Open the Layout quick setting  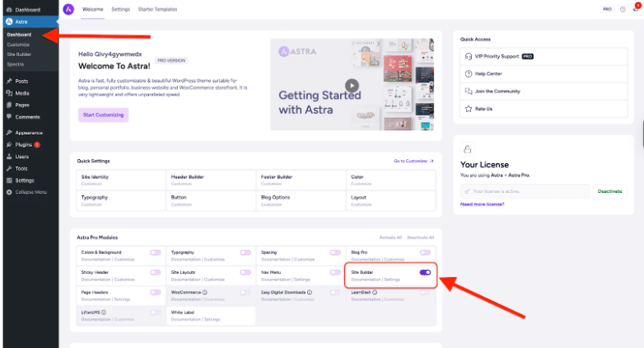pyautogui.click(x=390, y=200)
